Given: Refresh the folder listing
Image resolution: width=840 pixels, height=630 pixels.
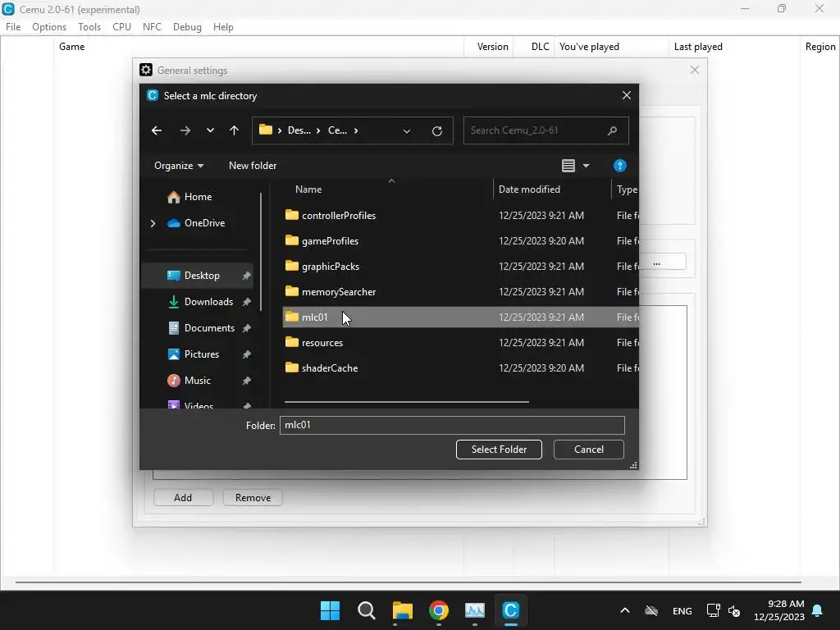Looking at the screenshot, I should pyautogui.click(x=437, y=130).
